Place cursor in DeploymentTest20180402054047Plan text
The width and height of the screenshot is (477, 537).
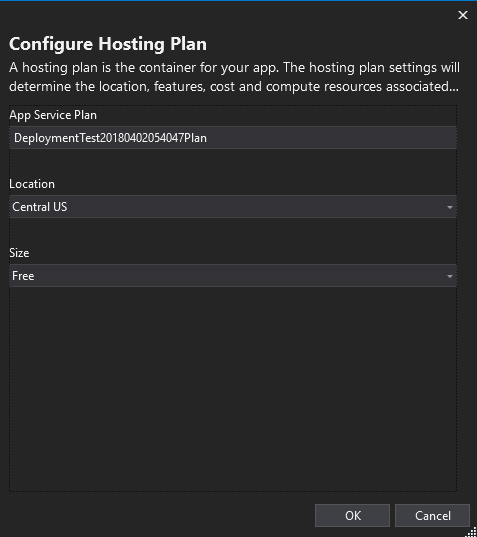click(110, 138)
